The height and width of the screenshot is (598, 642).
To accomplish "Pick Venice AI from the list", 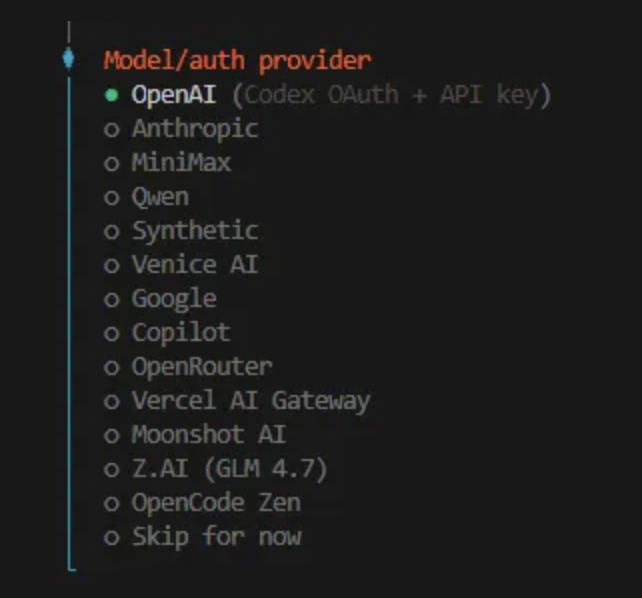I will click(194, 265).
